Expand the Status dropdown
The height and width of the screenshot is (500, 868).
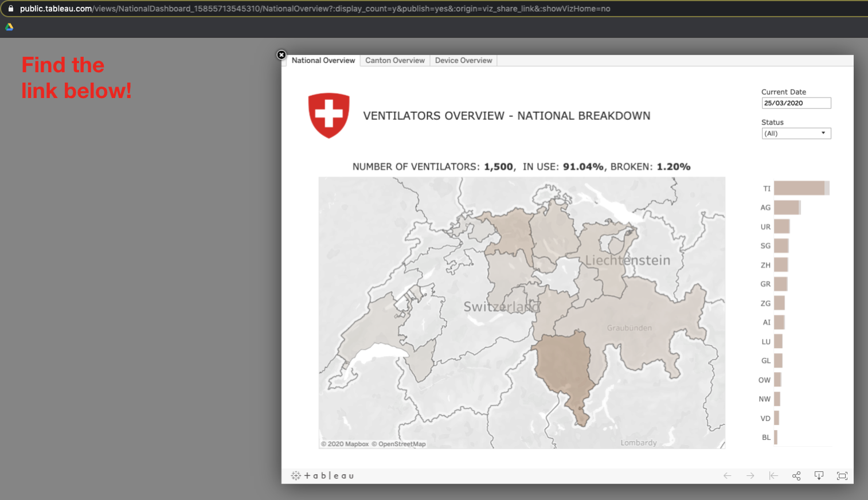click(796, 134)
